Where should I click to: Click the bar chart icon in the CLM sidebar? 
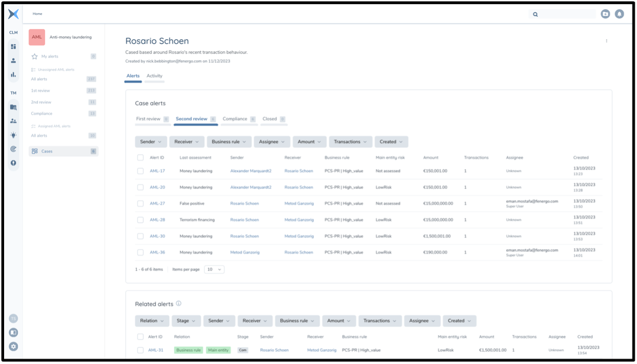coord(13,75)
